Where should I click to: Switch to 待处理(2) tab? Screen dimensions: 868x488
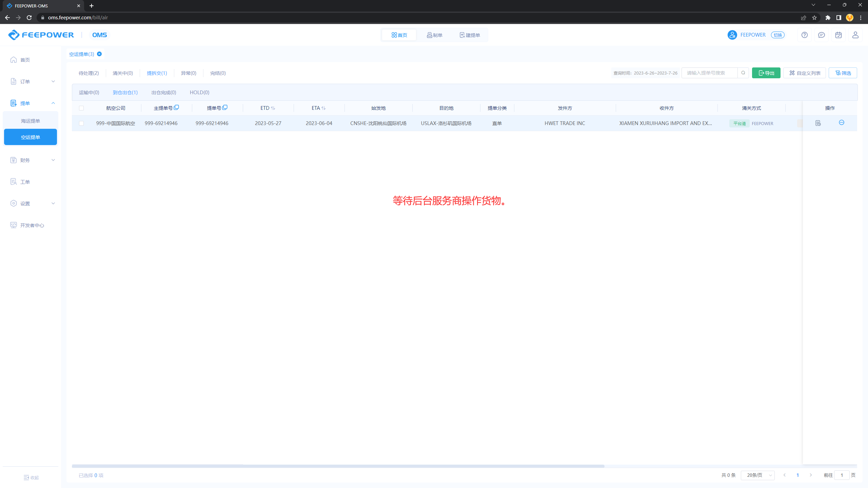[x=89, y=73]
